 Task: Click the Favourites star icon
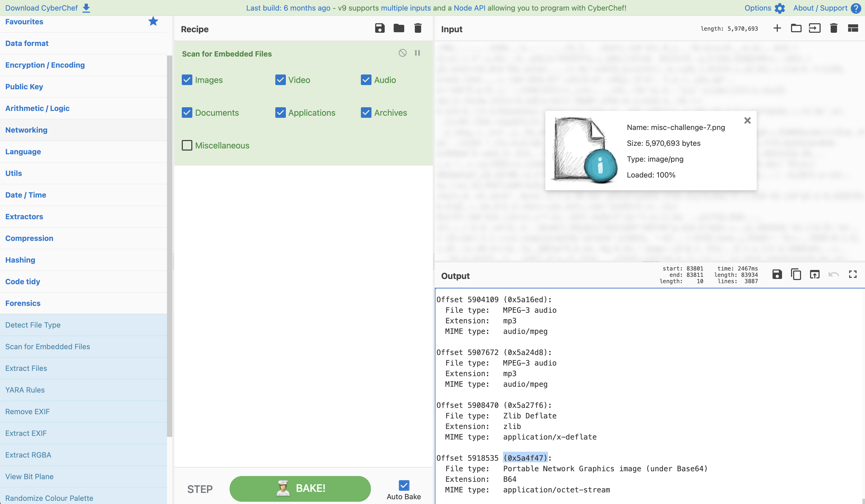[x=153, y=21]
